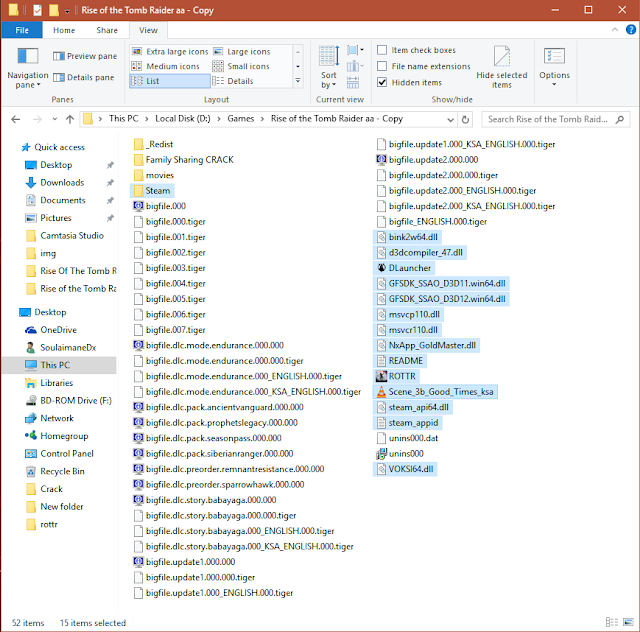Click the Properties quick access icon
The image size is (640, 632).
37,10
